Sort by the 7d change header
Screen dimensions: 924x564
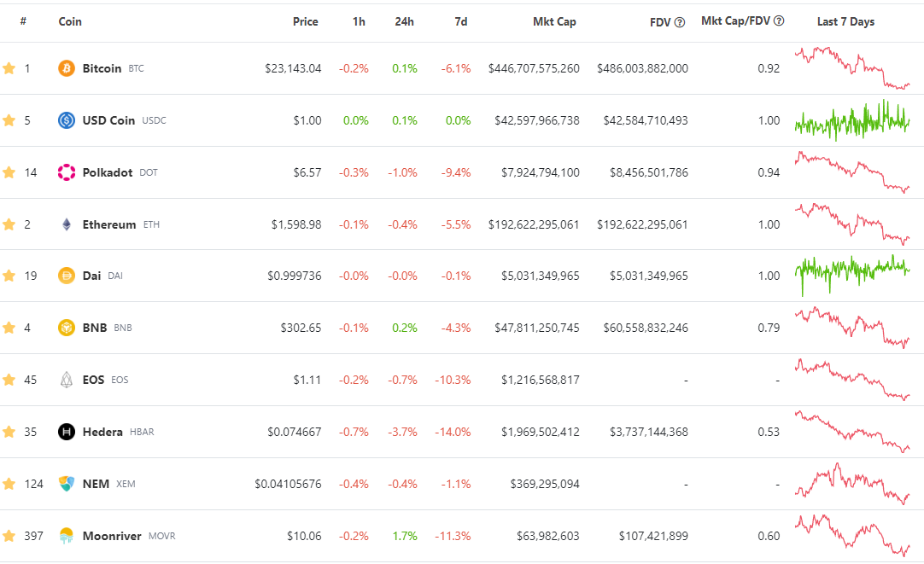(461, 21)
